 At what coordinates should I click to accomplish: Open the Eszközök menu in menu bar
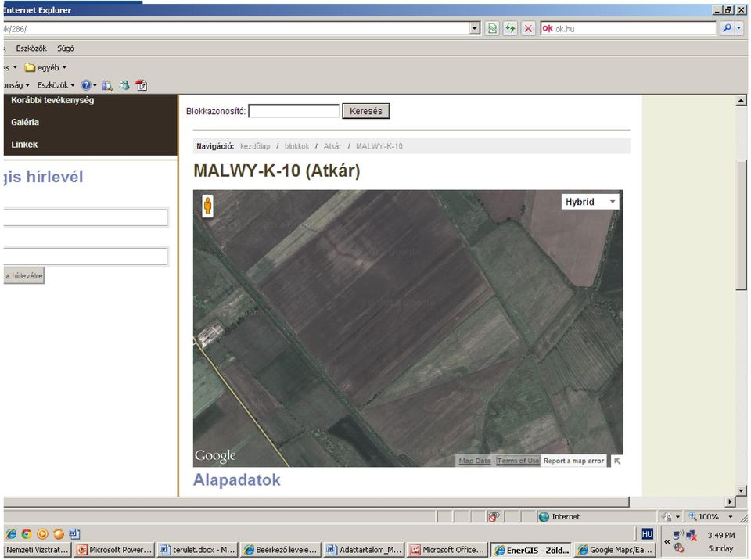(x=31, y=48)
